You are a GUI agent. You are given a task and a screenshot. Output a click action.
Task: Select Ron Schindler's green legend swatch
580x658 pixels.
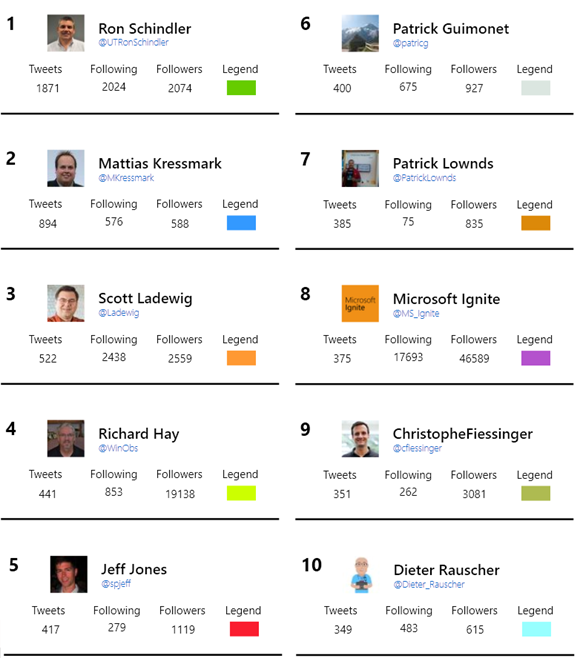241,88
